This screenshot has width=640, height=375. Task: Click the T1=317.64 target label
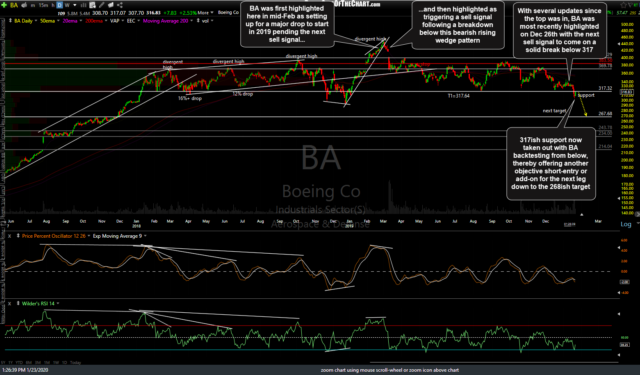[458, 96]
